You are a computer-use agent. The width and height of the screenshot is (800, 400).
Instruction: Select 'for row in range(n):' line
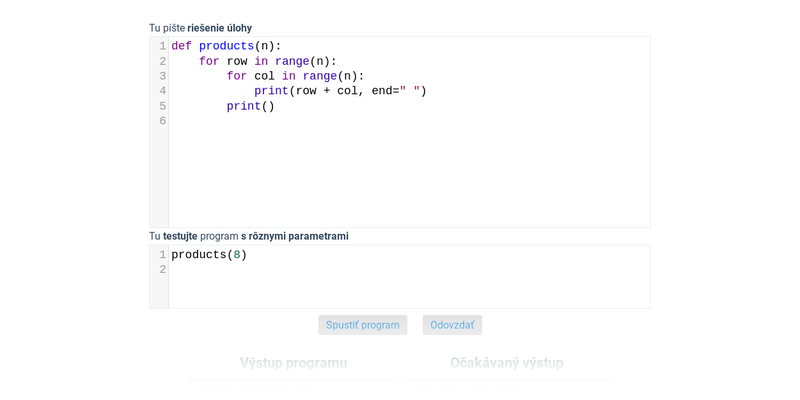[x=268, y=61]
